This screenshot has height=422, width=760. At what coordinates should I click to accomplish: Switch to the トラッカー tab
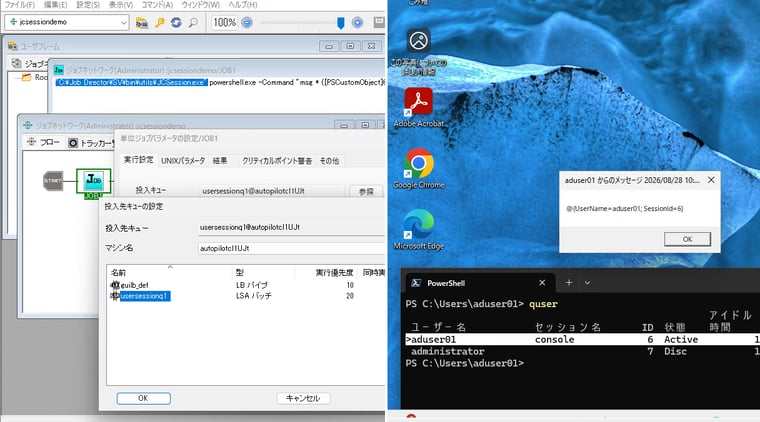[x=91, y=143]
